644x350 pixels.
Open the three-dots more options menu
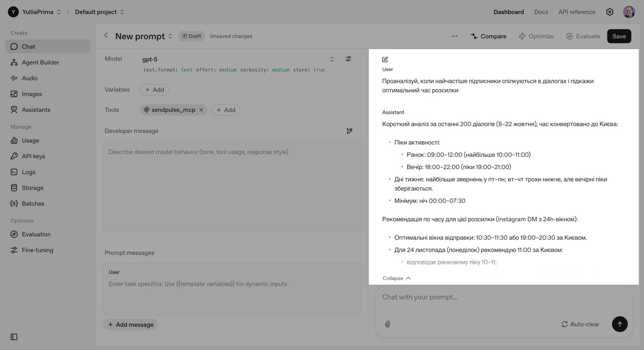point(454,36)
